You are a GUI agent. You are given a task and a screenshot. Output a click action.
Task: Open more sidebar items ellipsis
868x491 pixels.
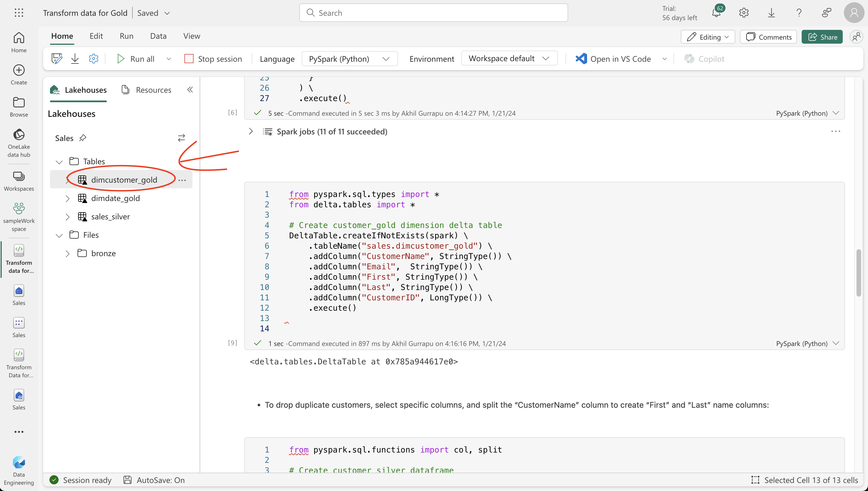click(19, 432)
